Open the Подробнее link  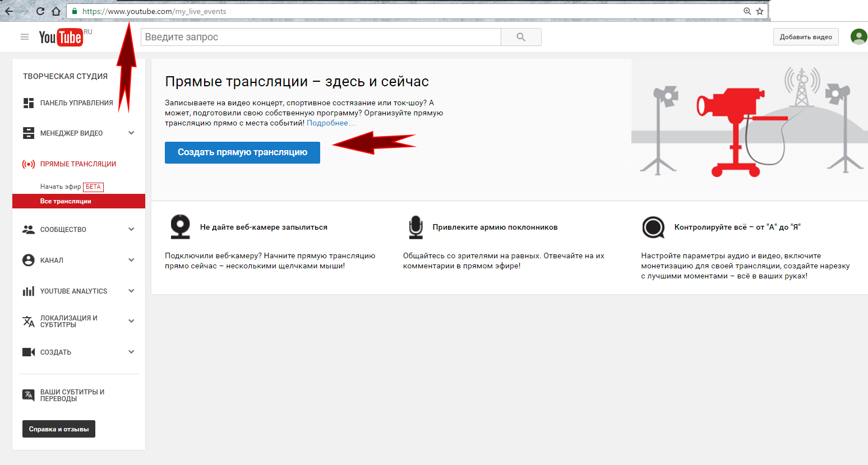327,123
